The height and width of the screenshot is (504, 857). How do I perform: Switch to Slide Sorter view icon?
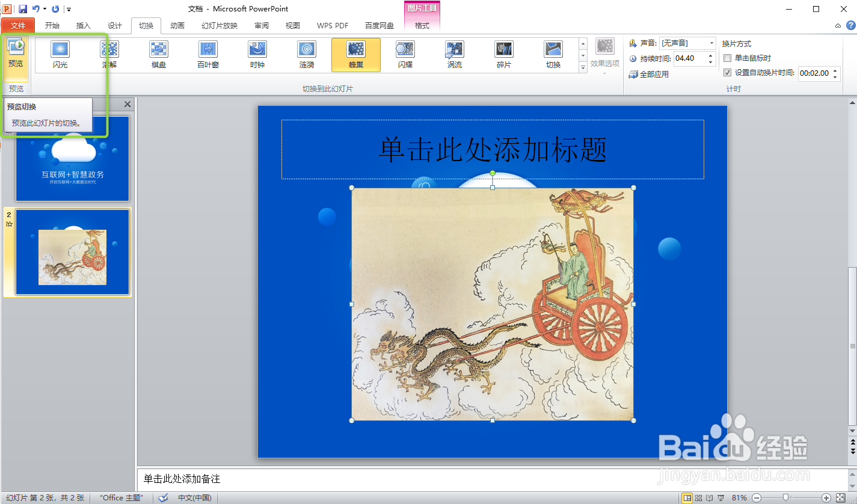pos(699,498)
